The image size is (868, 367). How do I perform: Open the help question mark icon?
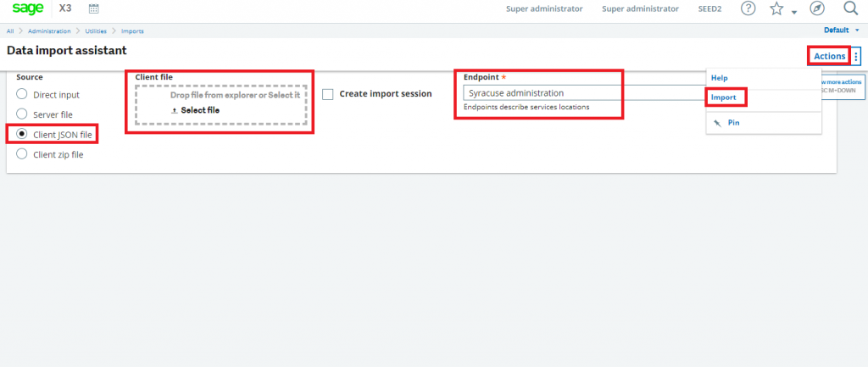[x=748, y=8]
